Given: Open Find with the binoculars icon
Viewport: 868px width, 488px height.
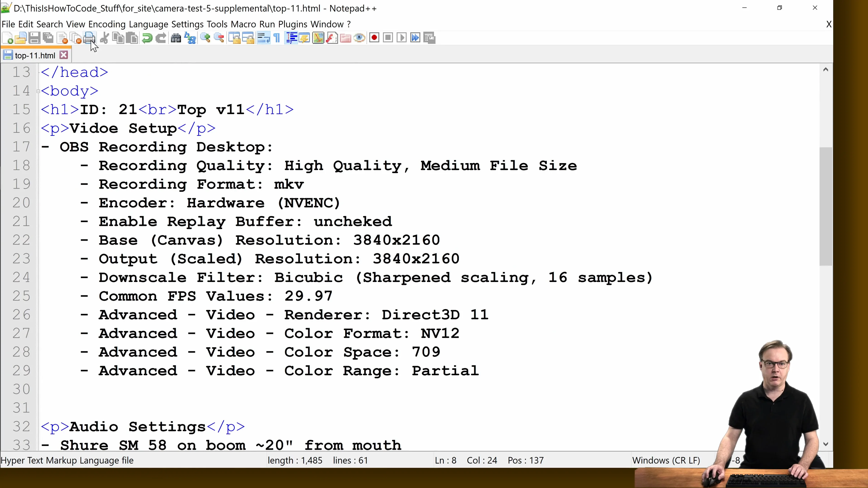Looking at the screenshot, I should pos(176,38).
